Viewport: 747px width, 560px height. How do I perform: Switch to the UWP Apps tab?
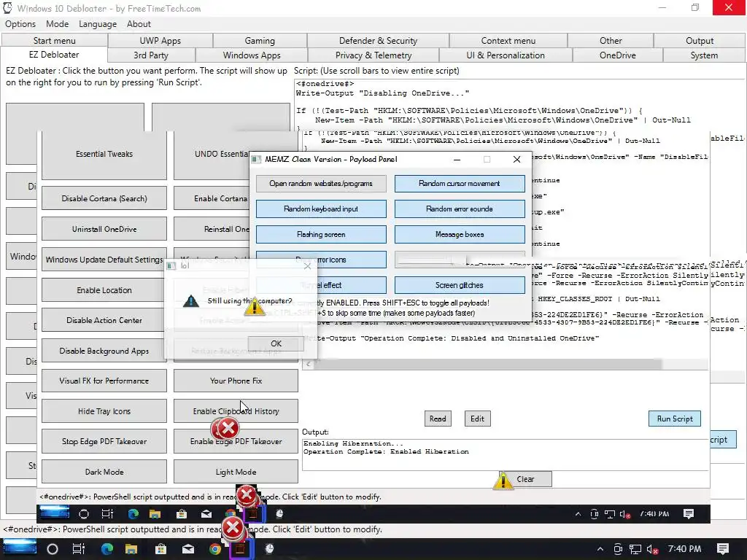pos(160,41)
